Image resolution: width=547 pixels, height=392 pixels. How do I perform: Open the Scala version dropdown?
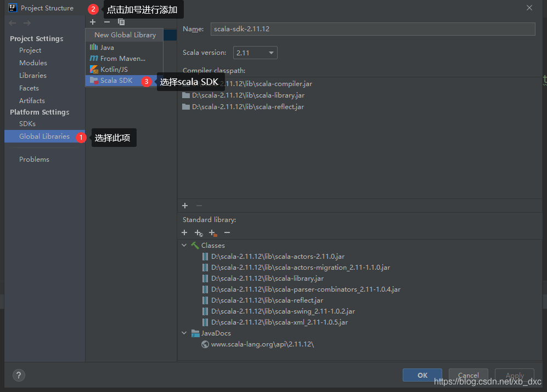point(255,53)
